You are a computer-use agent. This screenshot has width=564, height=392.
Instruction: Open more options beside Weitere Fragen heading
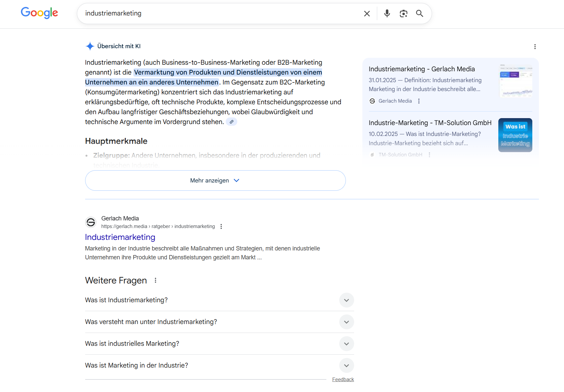(x=155, y=280)
